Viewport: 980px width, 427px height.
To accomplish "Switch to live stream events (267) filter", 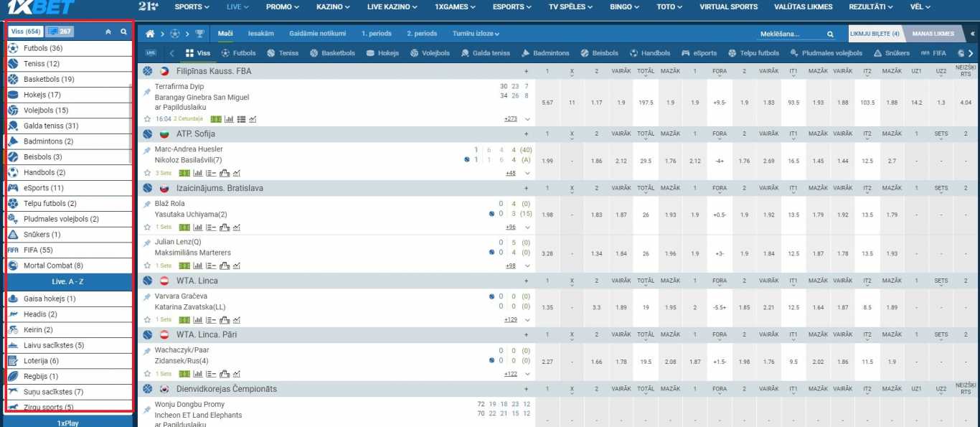I will pos(60,32).
